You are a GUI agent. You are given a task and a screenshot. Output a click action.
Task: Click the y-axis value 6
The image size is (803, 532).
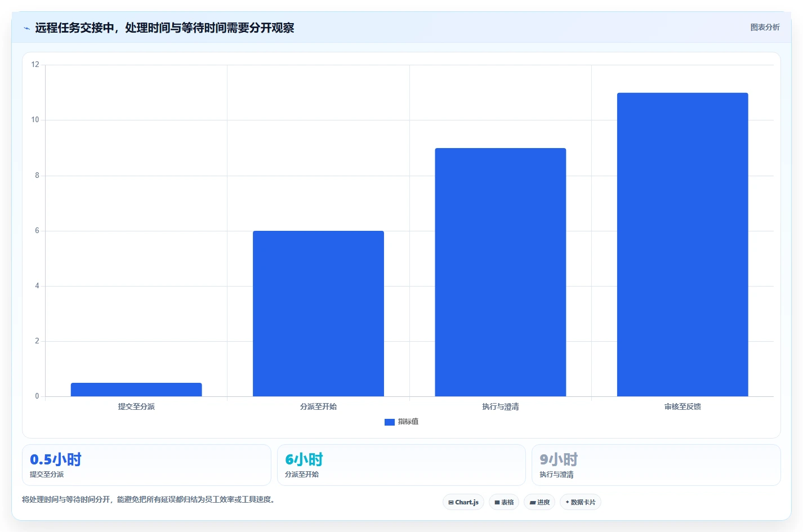[37, 231]
